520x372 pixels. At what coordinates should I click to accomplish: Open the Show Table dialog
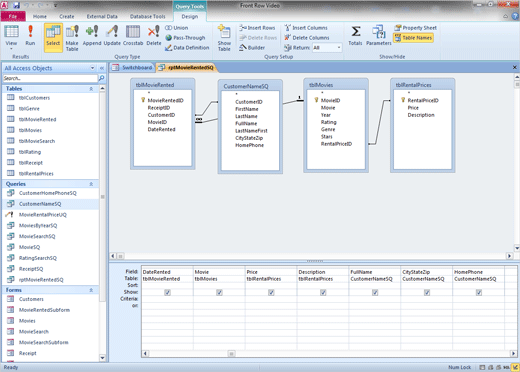click(x=224, y=37)
